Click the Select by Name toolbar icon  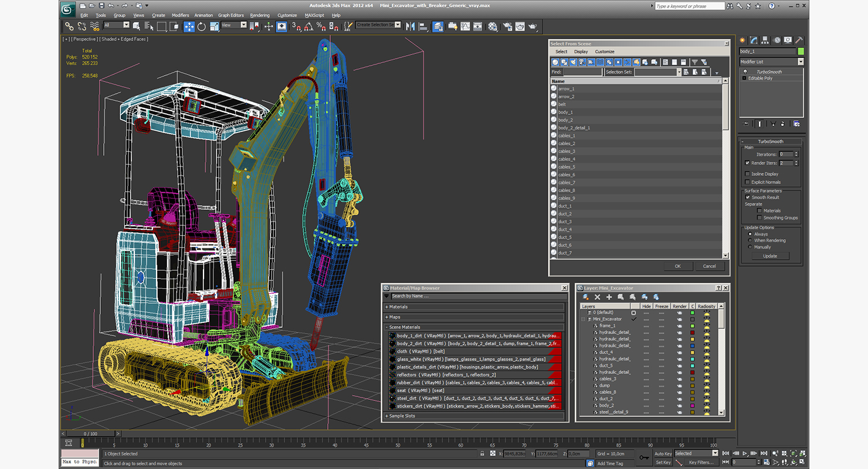click(x=148, y=26)
